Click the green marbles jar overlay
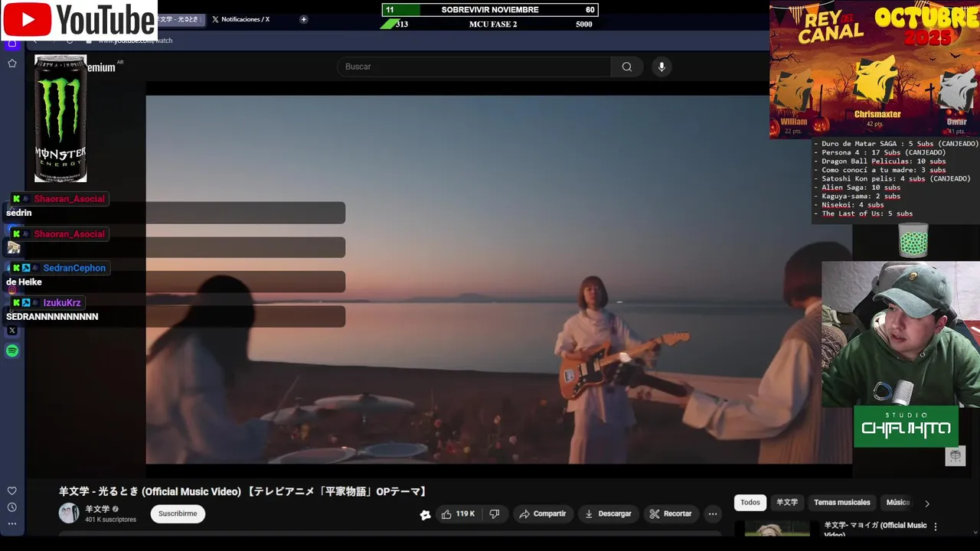 [x=913, y=241]
